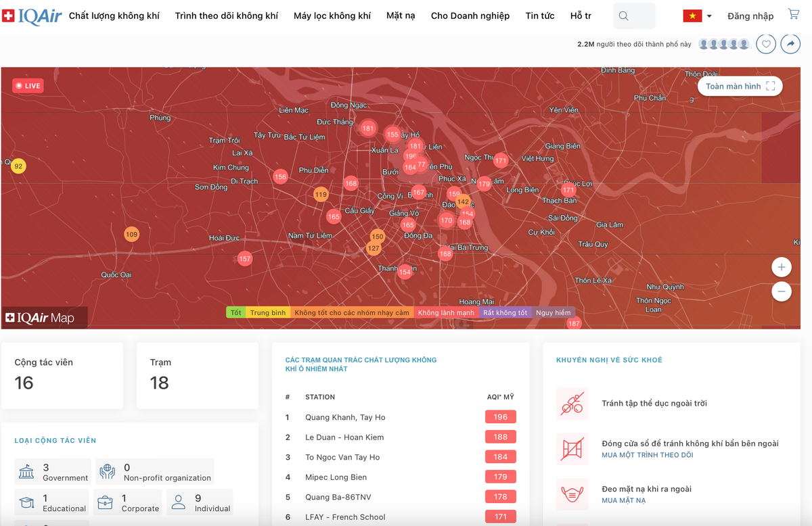Open Chất lượng không khí menu

[x=114, y=16]
